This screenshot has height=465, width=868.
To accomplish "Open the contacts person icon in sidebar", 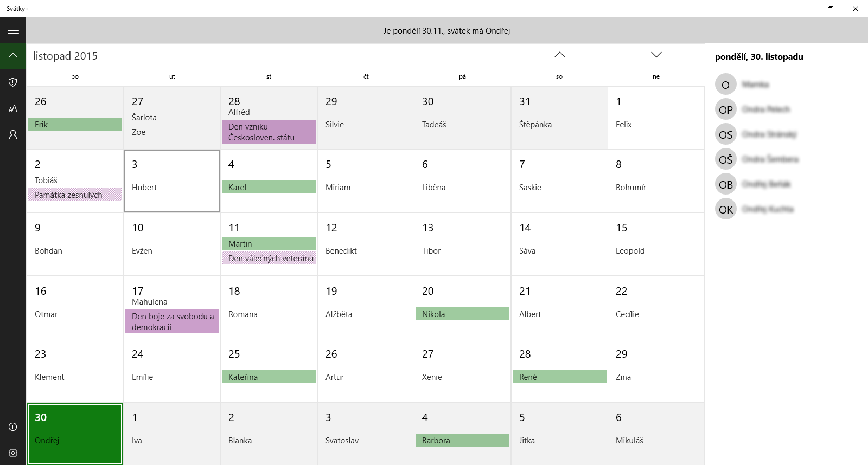I will 13,134.
